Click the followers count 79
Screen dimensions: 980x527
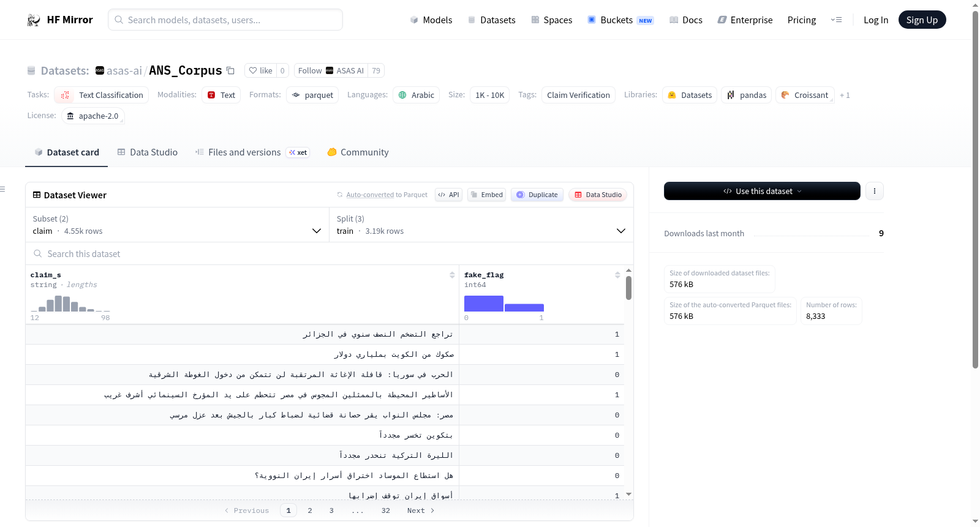pos(376,70)
